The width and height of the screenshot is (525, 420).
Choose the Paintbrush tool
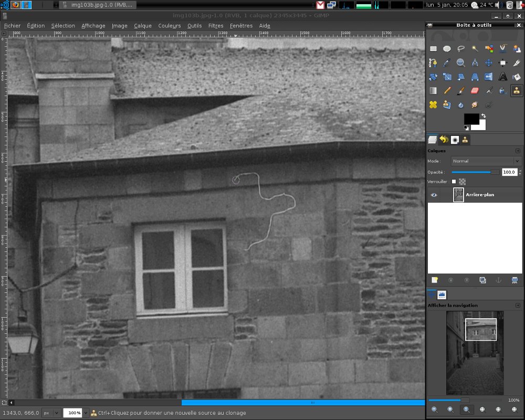click(x=461, y=91)
